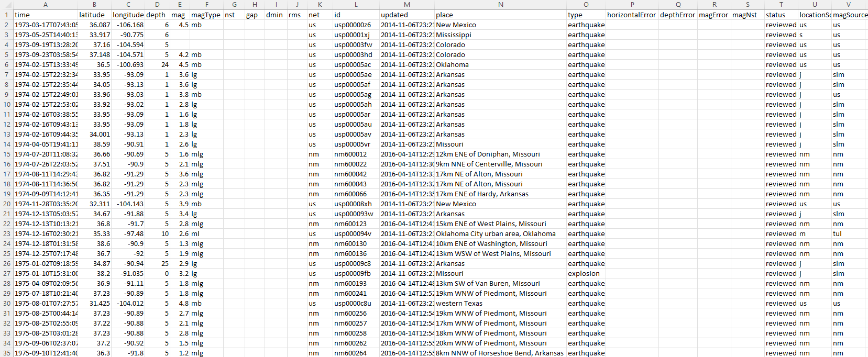Click the 'depthError' header cell
The height and width of the screenshot is (357, 868).
pyautogui.click(x=678, y=15)
